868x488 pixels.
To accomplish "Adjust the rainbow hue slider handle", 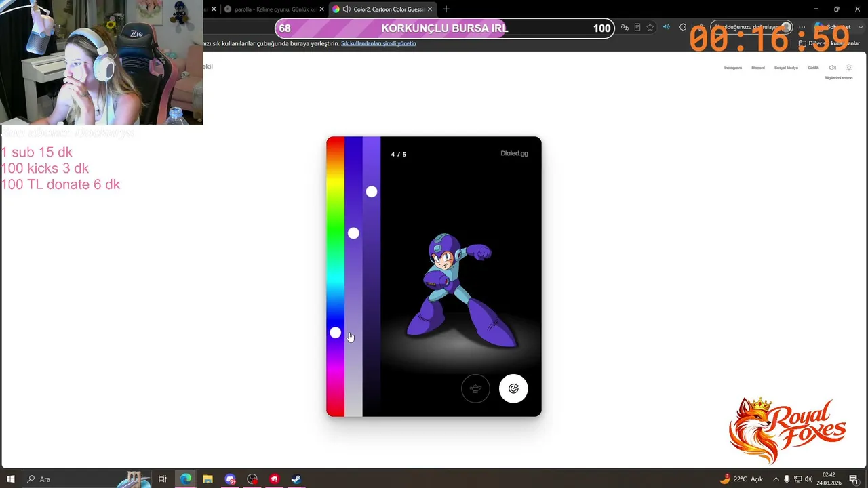I will 335,333.
